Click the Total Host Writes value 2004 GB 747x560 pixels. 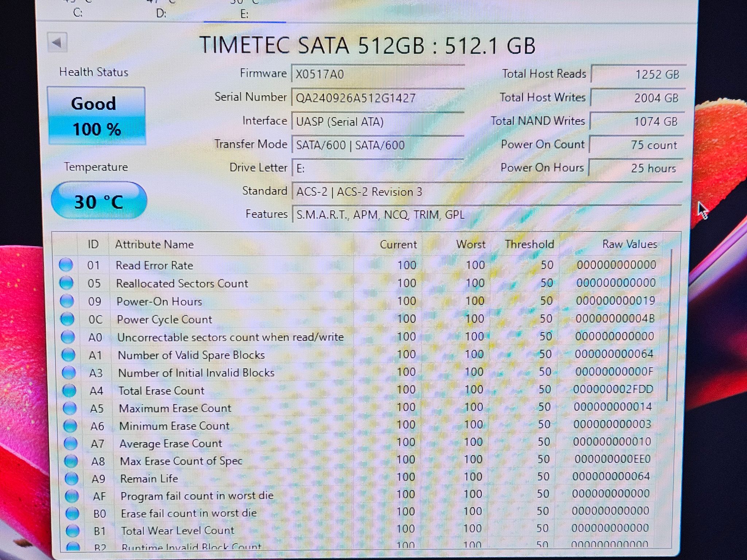click(637, 98)
